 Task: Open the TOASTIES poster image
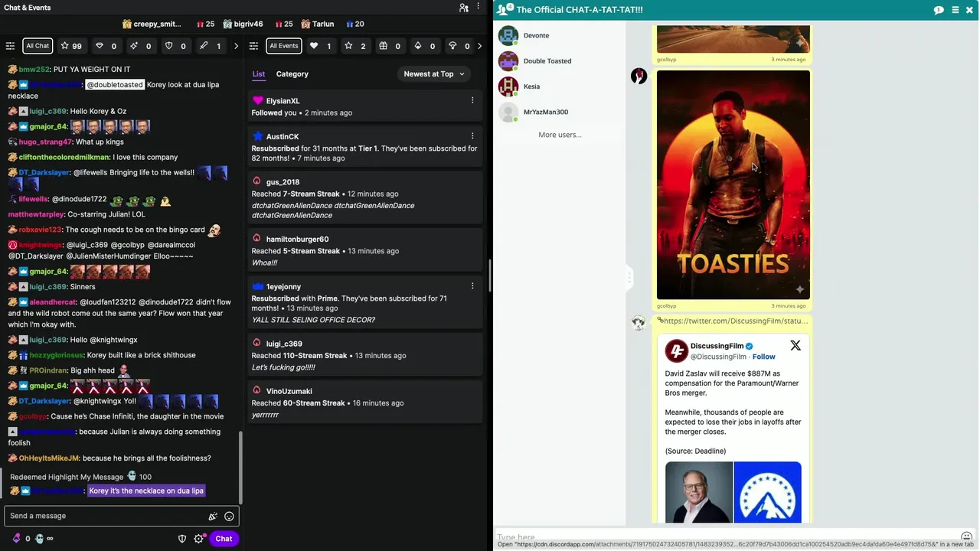coord(733,184)
